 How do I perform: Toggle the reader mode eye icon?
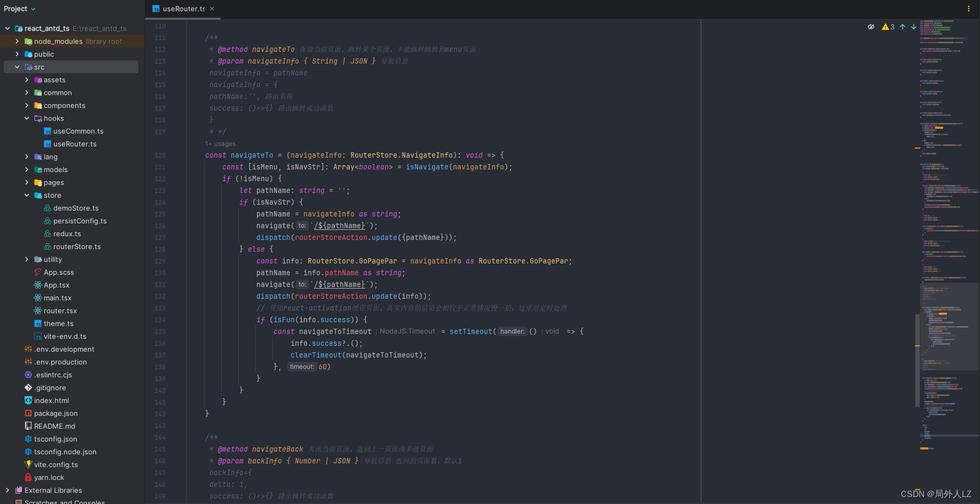(x=871, y=27)
